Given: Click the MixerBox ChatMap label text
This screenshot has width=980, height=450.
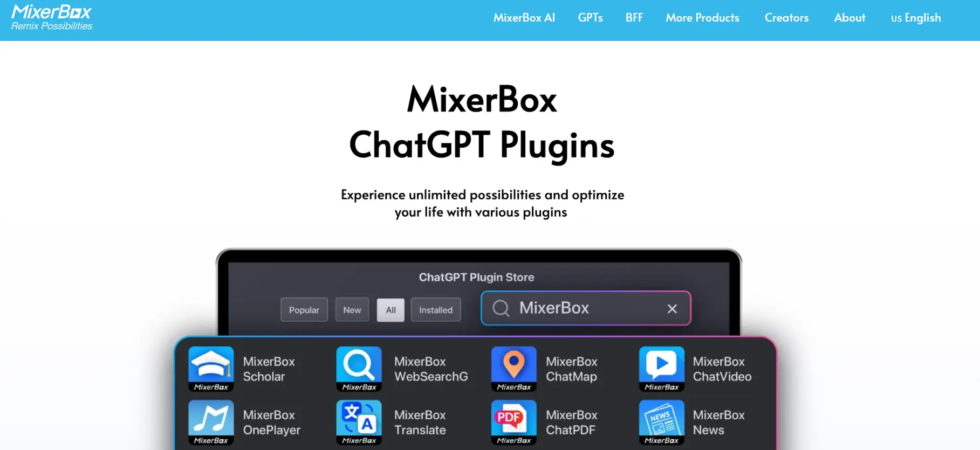Looking at the screenshot, I should coord(572,369).
